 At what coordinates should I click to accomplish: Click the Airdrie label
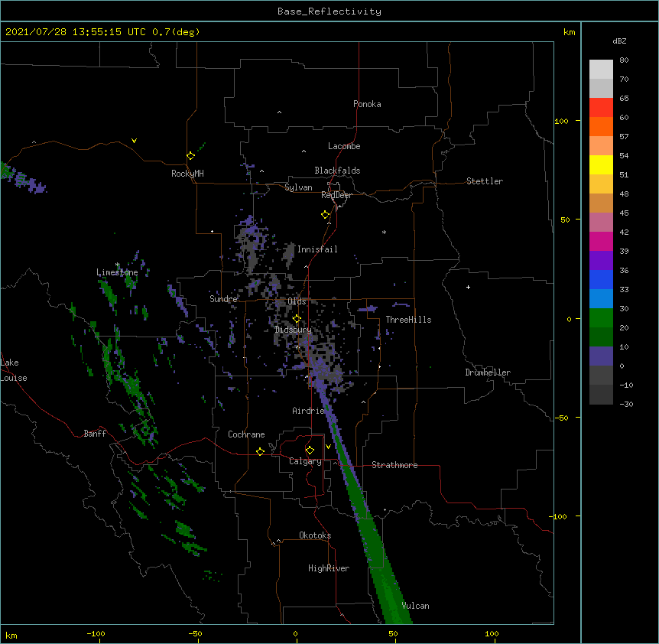(x=308, y=411)
